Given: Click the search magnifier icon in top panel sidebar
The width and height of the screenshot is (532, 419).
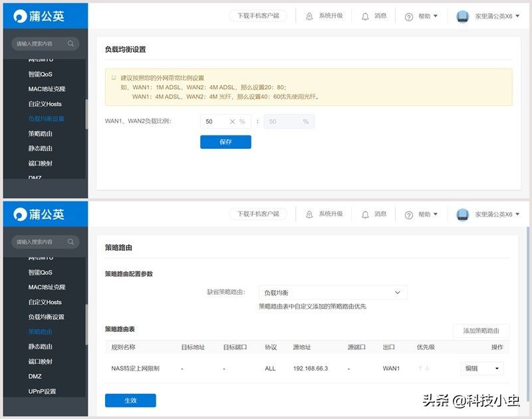Looking at the screenshot, I should click(x=70, y=43).
